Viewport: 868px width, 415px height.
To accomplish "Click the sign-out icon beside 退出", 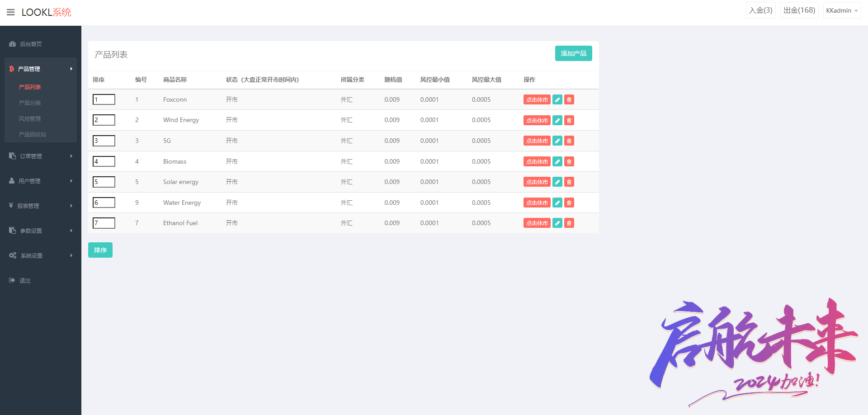I will [12, 280].
